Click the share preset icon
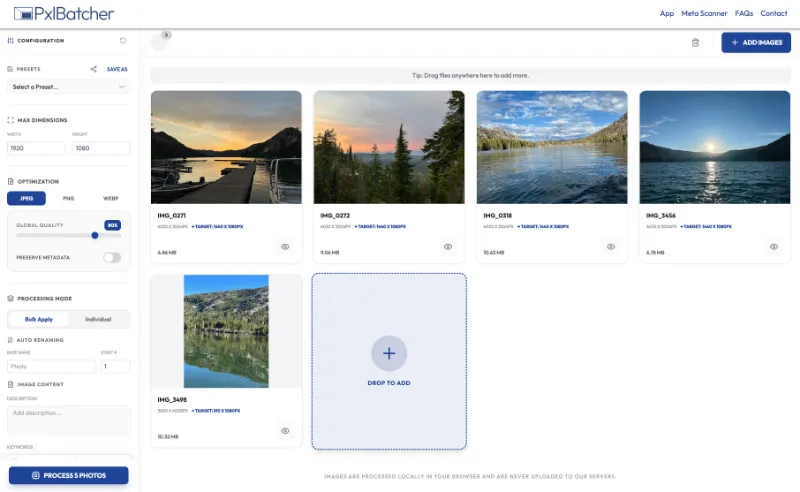The image size is (800, 492). pos(93,69)
